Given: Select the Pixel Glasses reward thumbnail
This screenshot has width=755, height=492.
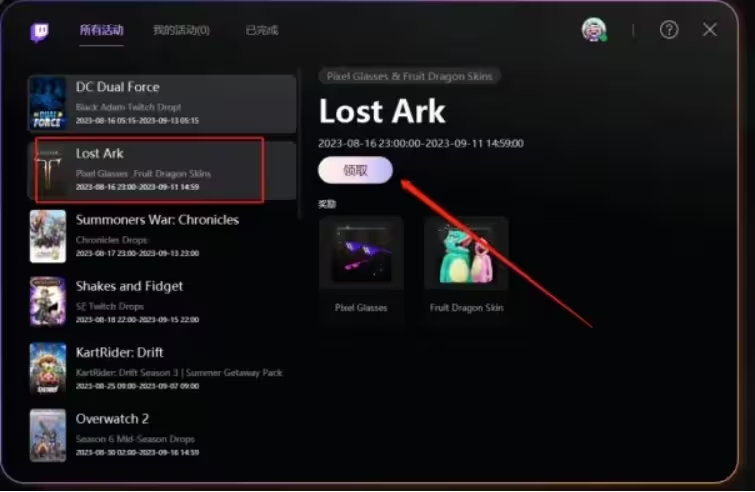Looking at the screenshot, I should [361, 254].
